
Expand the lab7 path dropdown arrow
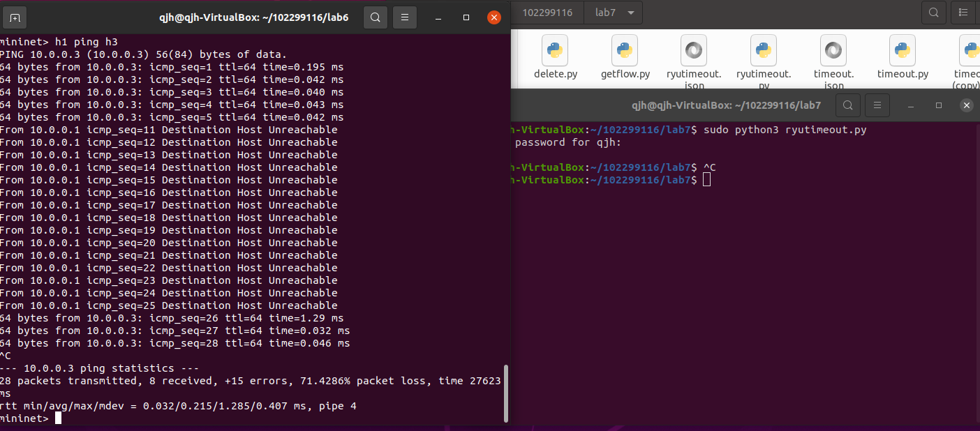pos(630,13)
